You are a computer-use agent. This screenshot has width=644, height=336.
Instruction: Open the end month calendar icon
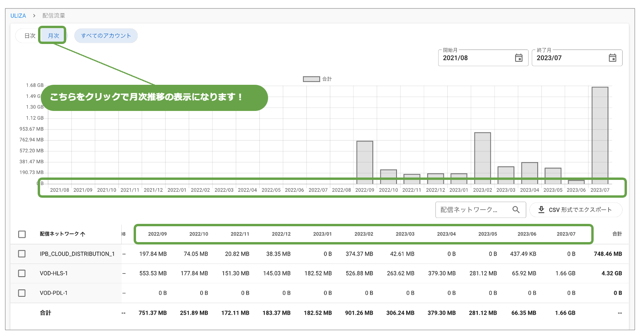pos(612,58)
